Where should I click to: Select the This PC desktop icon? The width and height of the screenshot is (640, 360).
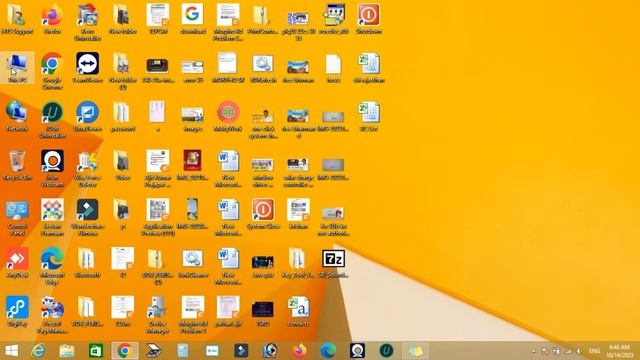pos(17,68)
